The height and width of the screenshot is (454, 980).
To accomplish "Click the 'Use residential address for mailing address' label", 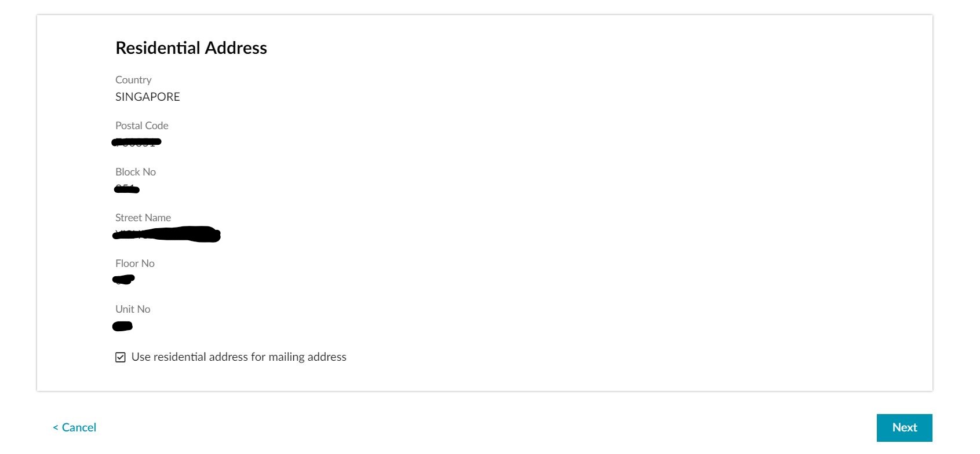I will click(239, 357).
